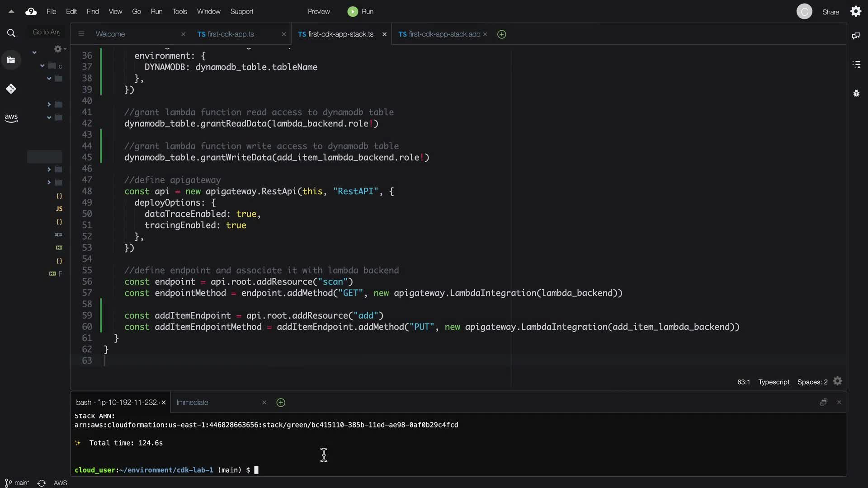Open the Outline panel on right sidebar

pyautogui.click(x=856, y=64)
